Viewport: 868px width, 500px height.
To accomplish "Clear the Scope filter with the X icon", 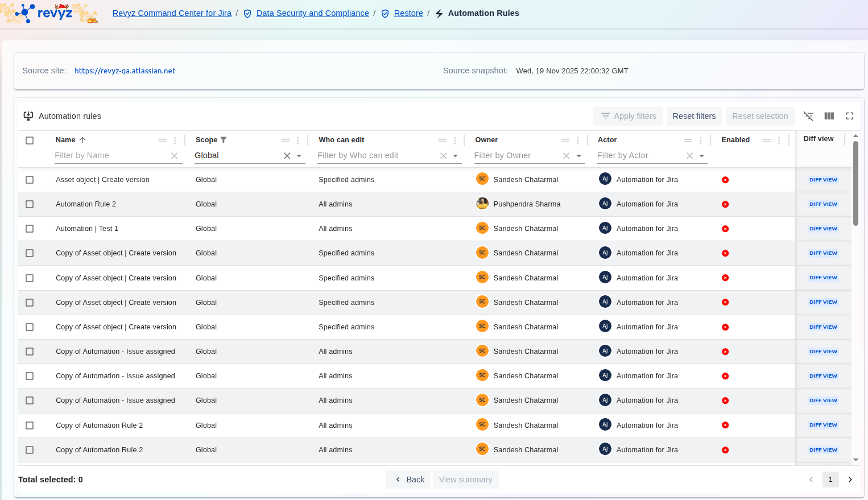I will pyautogui.click(x=287, y=156).
